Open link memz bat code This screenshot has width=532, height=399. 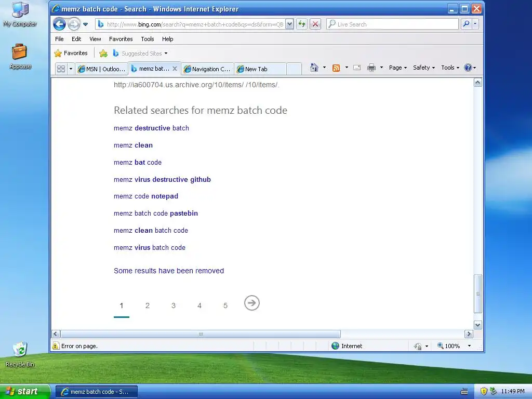(137, 163)
